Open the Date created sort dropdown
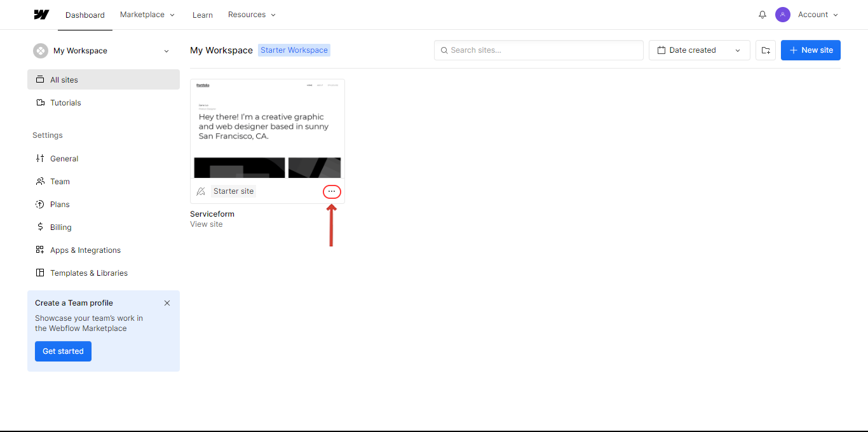The image size is (868, 432). tap(700, 50)
